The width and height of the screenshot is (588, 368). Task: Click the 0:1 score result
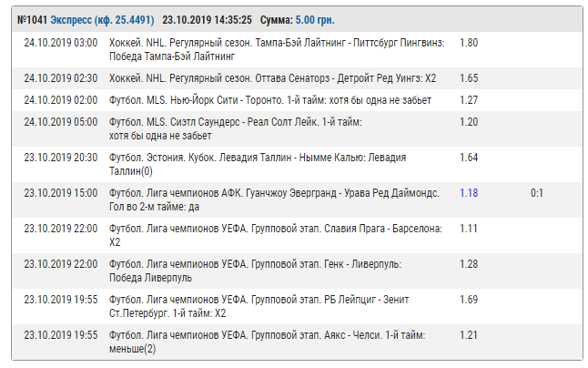point(537,192)
